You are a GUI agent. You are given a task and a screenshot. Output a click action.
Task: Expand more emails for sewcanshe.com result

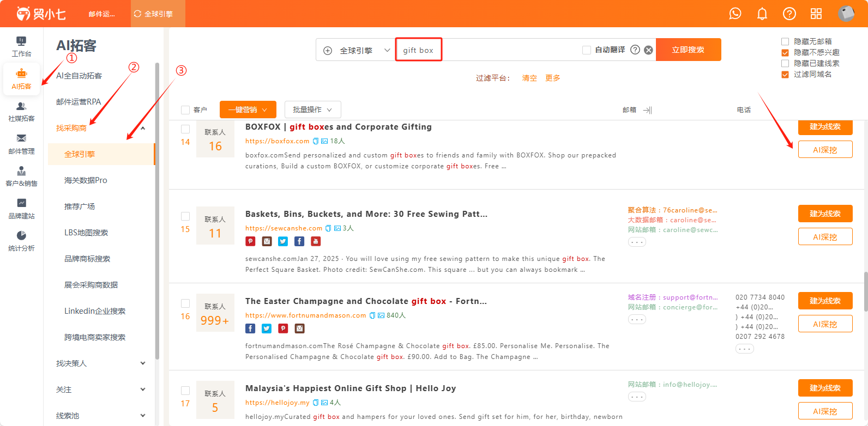pos(637,242)
